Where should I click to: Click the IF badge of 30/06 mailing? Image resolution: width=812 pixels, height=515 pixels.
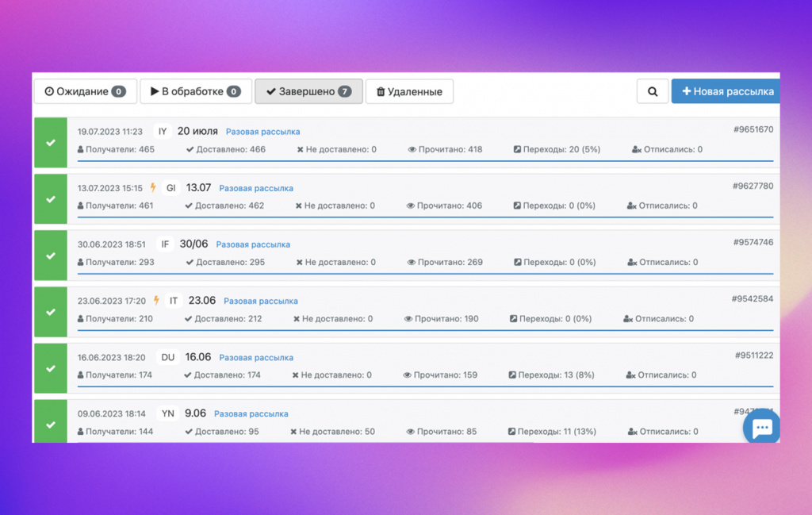pos(165,244)
